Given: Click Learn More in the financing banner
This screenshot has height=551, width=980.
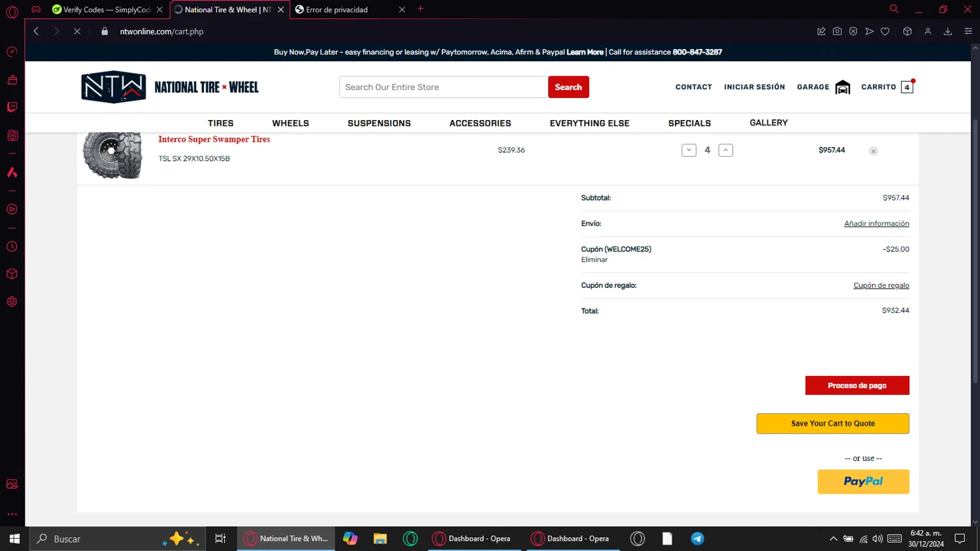Looking at the screenshot, I should pos(585,52).
